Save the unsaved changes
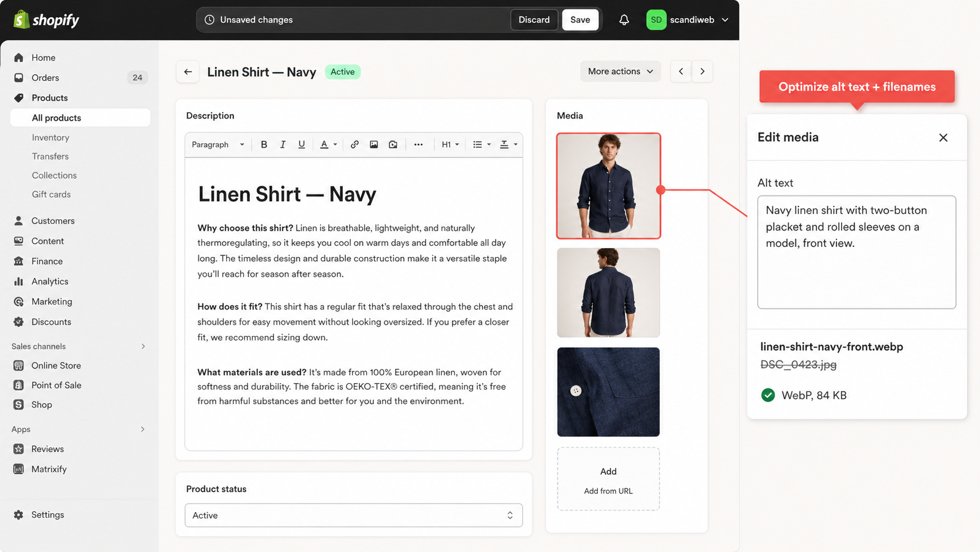Screen dimensions: 980x552 580,19
